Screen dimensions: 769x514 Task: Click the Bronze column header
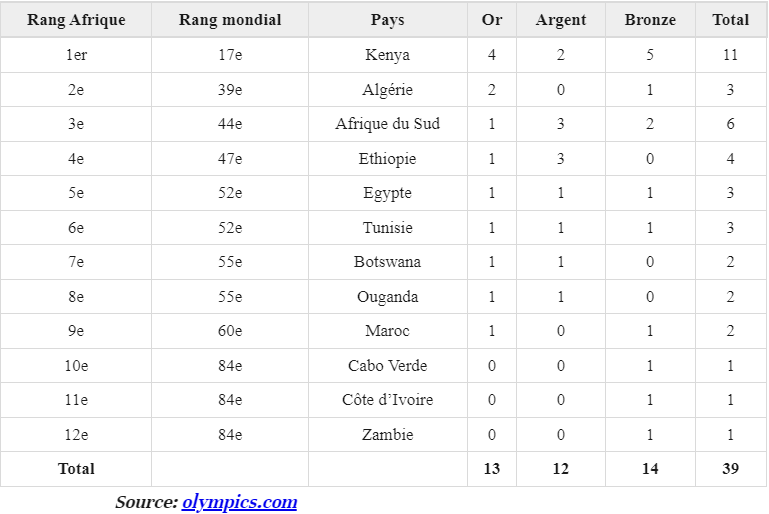point(650,20)
